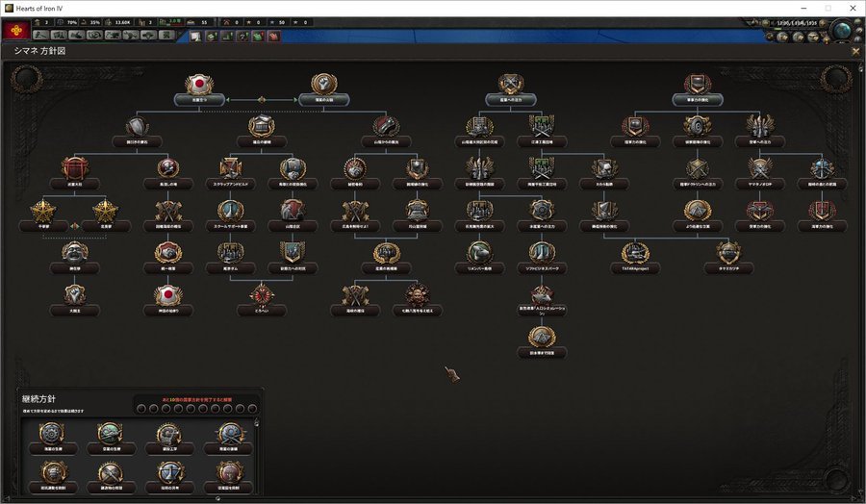Click the first continuous focus progress circle
This screenshot has width=866, height=504.
click(x=141, y=409)
